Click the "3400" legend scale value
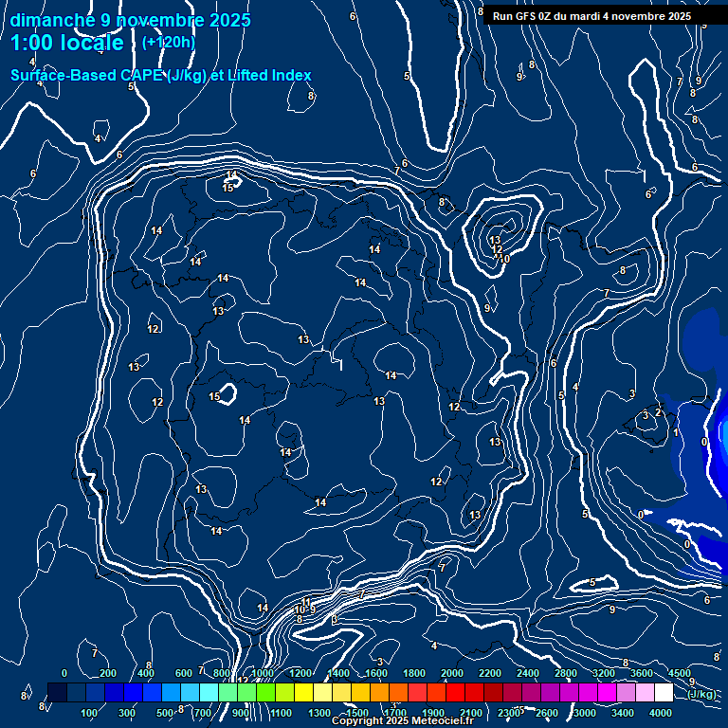728x728 pixels. pos(623,713)
